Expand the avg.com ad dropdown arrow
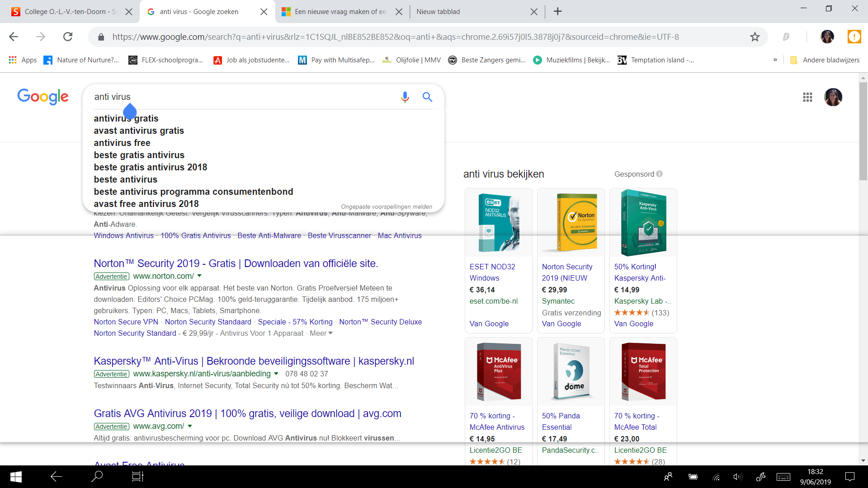This screenshot has height=488, width=868. 190,426
